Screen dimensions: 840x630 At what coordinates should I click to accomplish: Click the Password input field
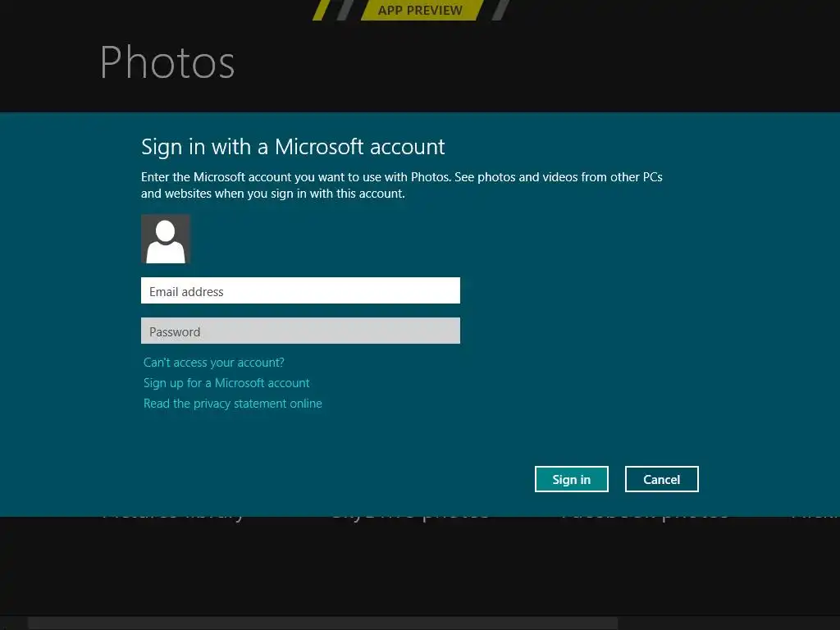click(300, 331)
